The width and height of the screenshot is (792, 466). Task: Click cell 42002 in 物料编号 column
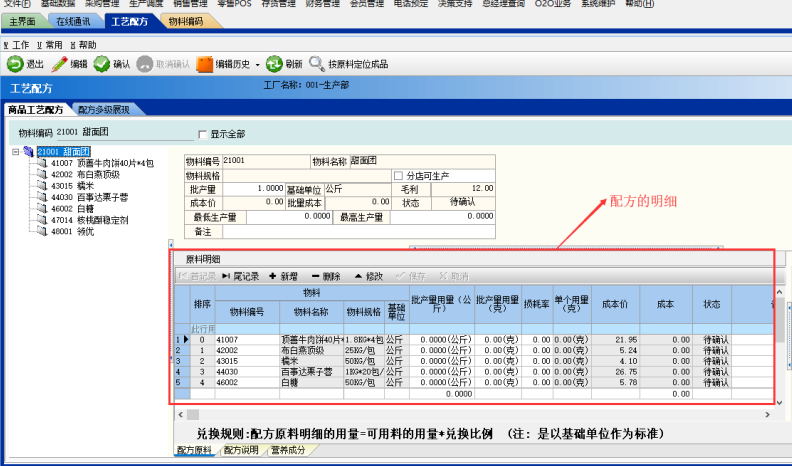247,350
